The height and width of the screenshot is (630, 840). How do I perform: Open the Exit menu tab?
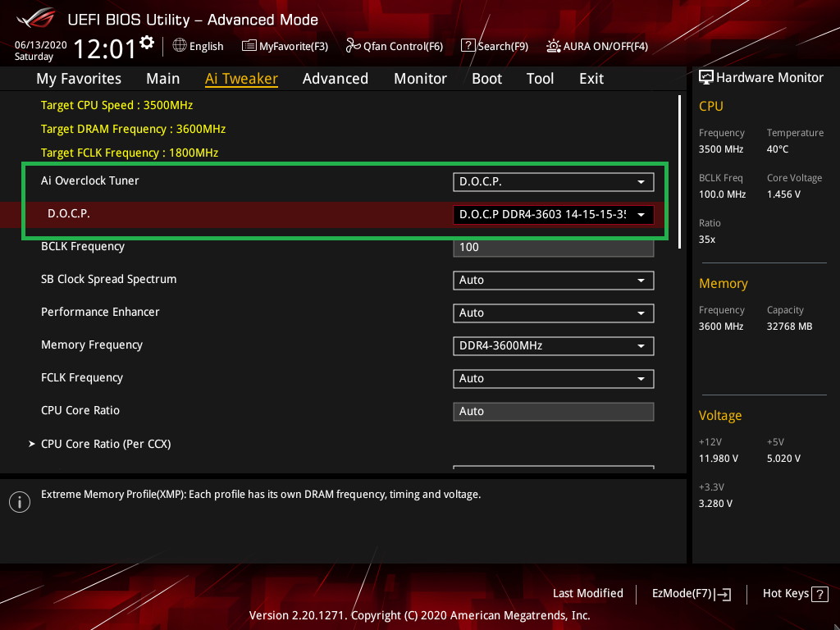click(591, 79)
